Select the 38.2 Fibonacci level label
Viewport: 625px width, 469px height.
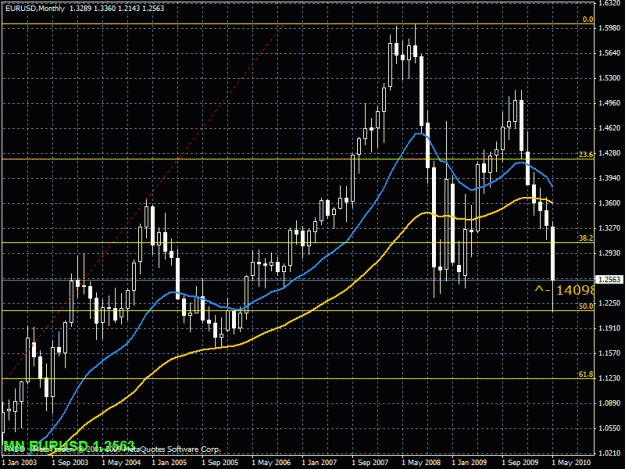[586, 238]
